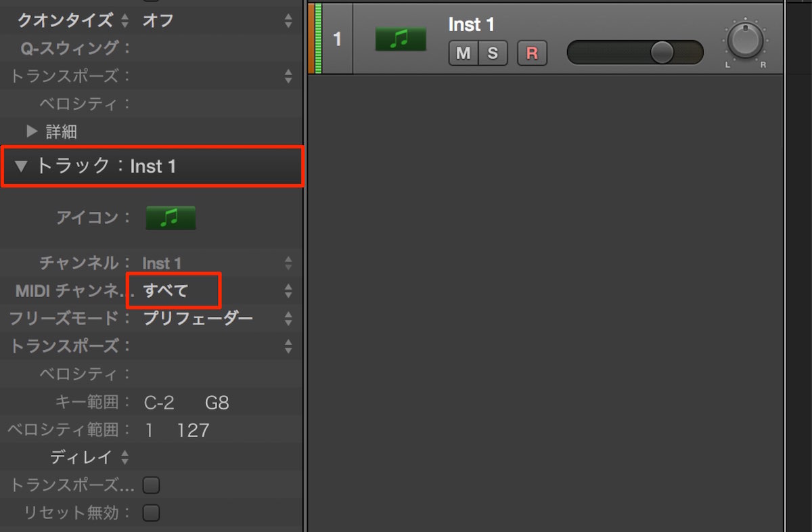
Task: Open the inspector icon picker music note
Action: click(171, 218)
